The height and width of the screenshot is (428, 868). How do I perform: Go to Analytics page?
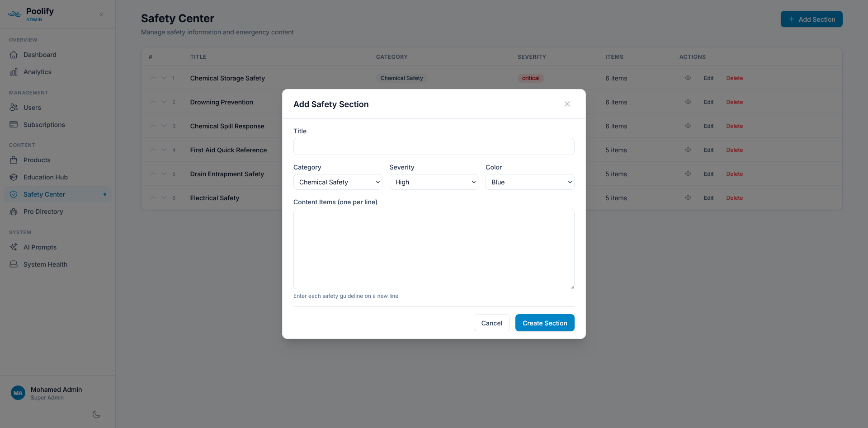tap(57, 72)
